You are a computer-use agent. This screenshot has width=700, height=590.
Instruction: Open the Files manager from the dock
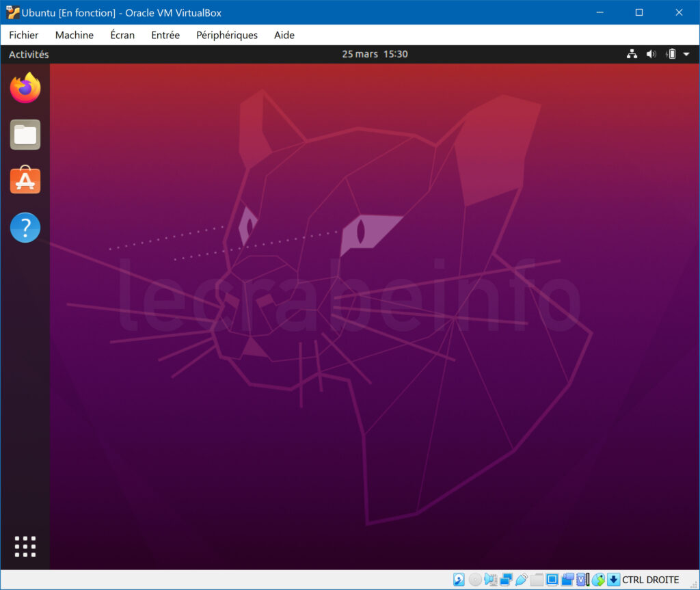(x=25, y=135)
